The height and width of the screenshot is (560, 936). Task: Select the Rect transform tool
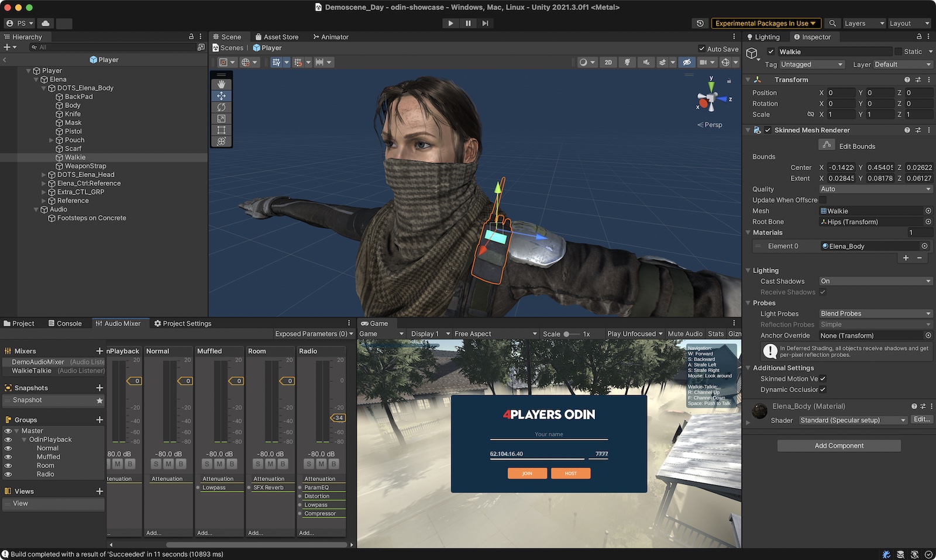pyautogui.click(x=221, y=130)
